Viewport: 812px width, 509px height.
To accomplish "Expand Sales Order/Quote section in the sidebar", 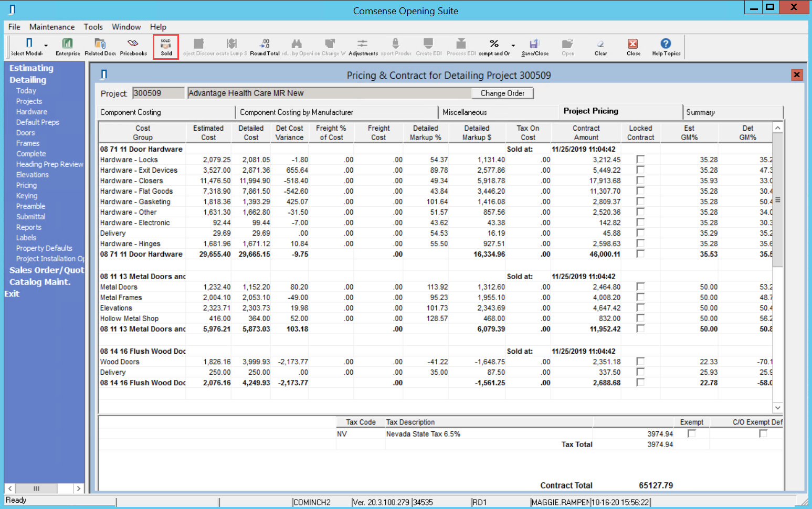I will (46, 270).
